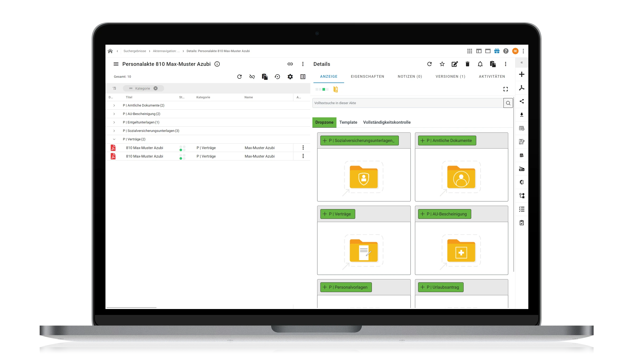Click the three-dot menu on first 810 Max-Muster Azubi row
The width and height of the screenshot is (633, 364).
pyautogui.click(x=303, y=148)
